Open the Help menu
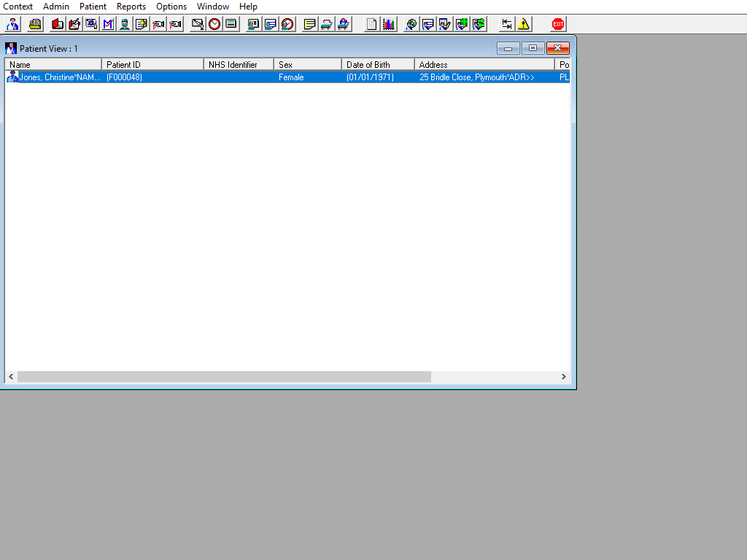This screenshot has width=747, height=560. click(x=248, y=7)
